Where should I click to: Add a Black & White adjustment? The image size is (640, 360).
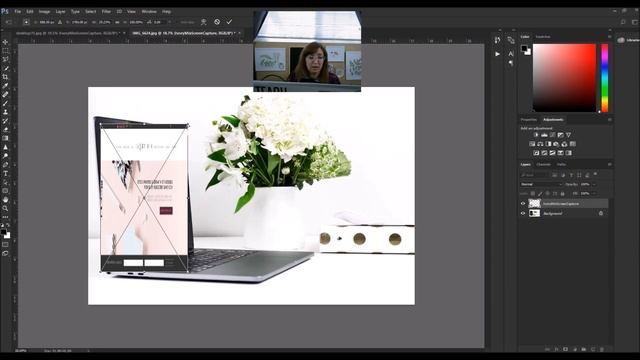pyautogui.click(x=548, y=144)
